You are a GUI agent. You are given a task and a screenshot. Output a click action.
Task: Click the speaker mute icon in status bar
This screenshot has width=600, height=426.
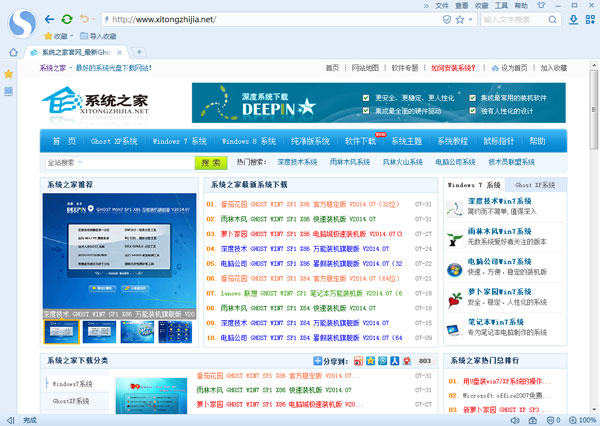(515, 420)
